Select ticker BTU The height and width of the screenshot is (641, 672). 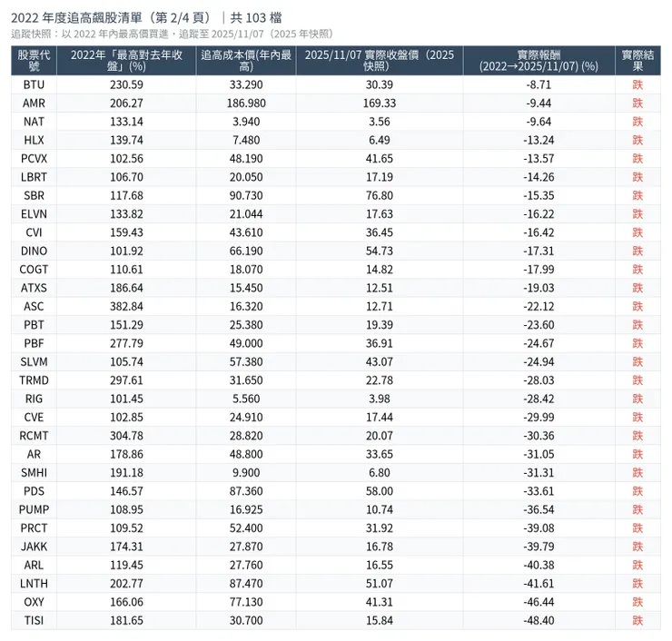(x=34, y=84)
